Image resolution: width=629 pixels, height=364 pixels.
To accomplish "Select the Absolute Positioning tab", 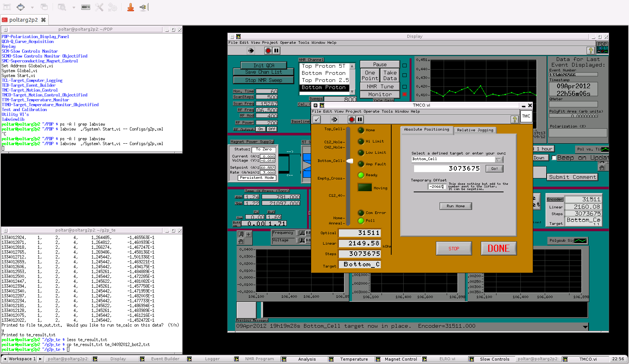I will pyautogui.click(x=426, y=129).
